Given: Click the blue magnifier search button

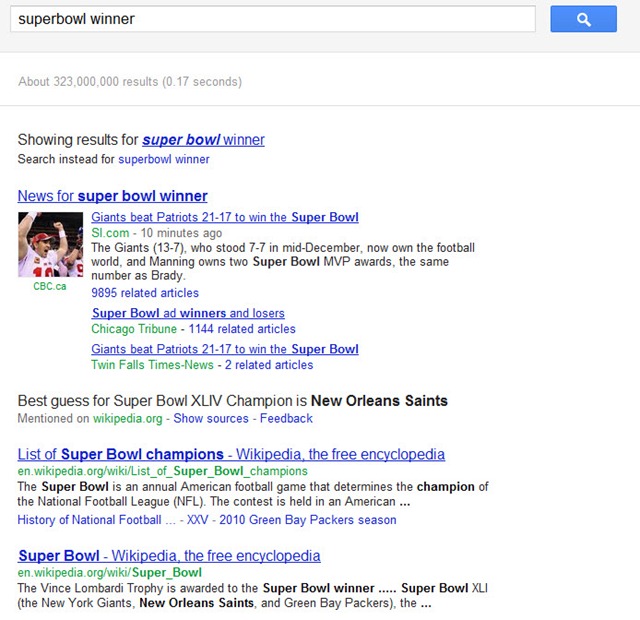Looking at the screenshot, I should click(x=584, y=19).
